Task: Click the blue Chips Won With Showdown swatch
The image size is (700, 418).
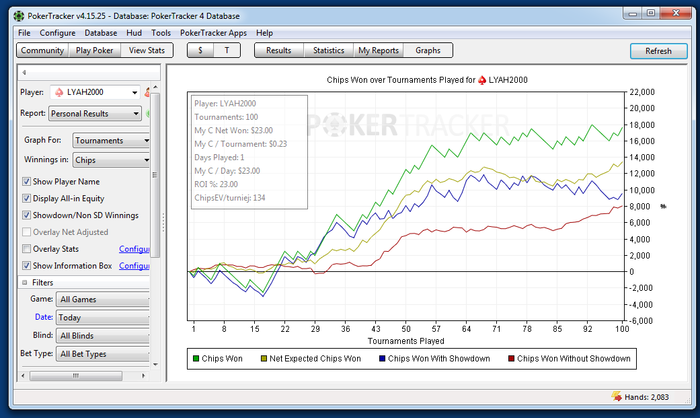Action: pos(382,359)
